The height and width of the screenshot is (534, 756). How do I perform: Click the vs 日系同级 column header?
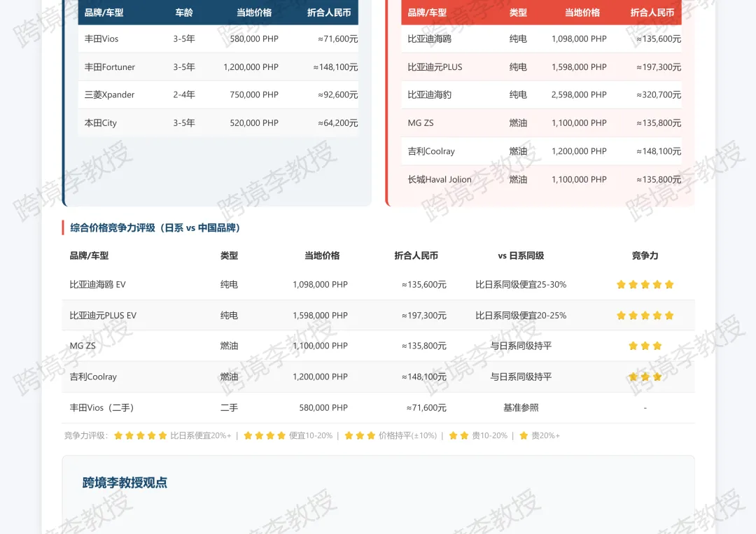[x=521, y=255]
